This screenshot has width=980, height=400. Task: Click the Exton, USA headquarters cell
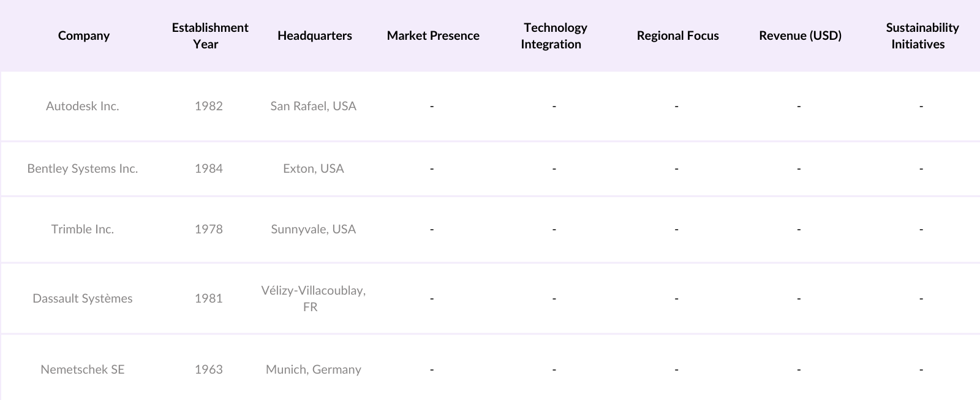[x=313, y=168]
